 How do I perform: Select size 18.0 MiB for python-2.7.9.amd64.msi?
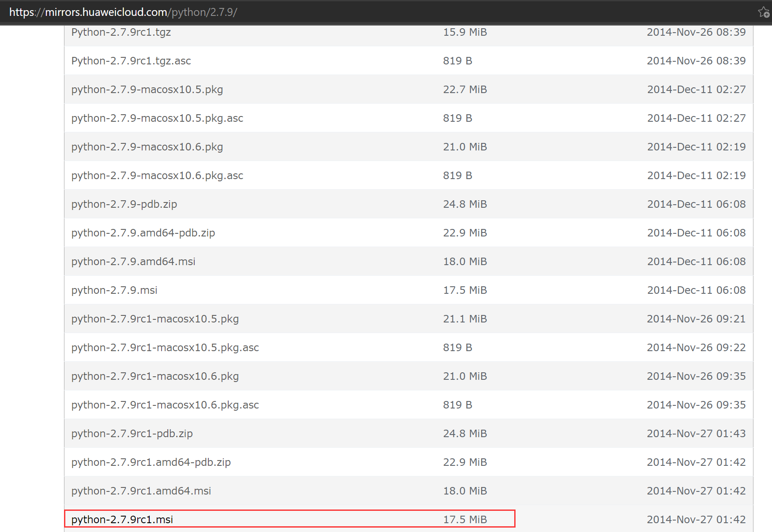[x=465, y=262]
